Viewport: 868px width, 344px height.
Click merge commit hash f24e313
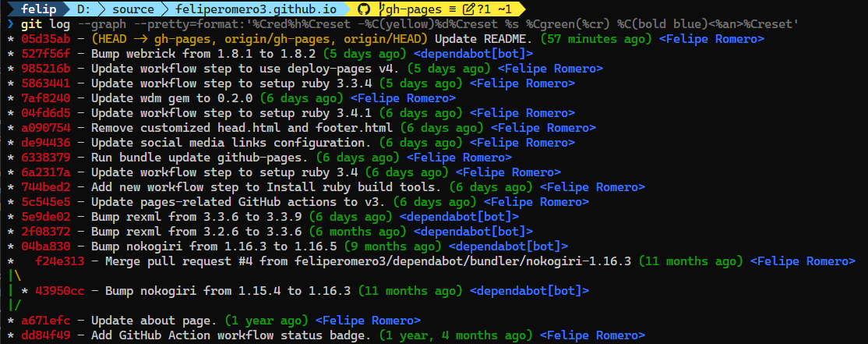59,261
